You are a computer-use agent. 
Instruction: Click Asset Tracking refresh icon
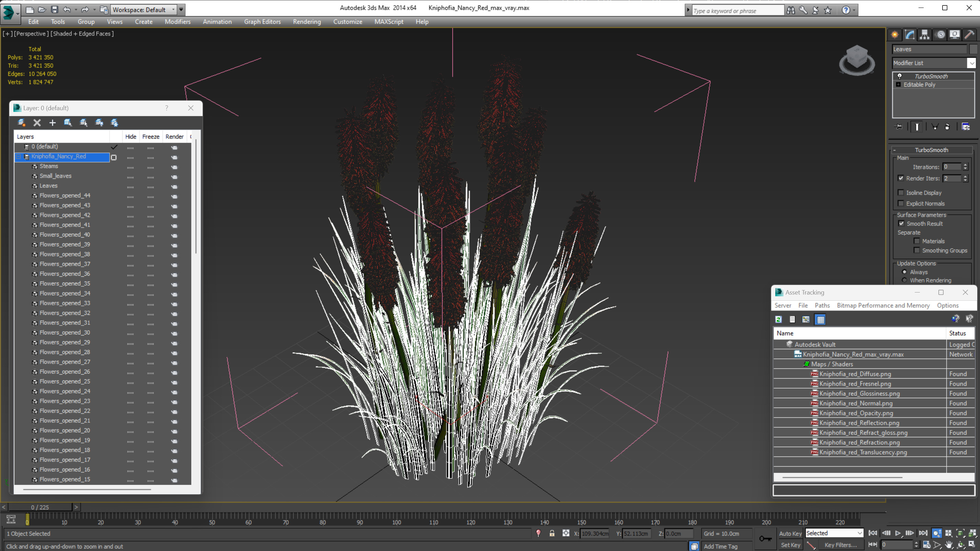(778, 319)
